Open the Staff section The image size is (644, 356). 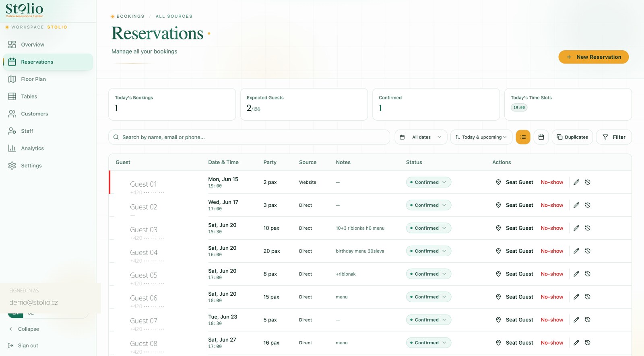(48, 131)
